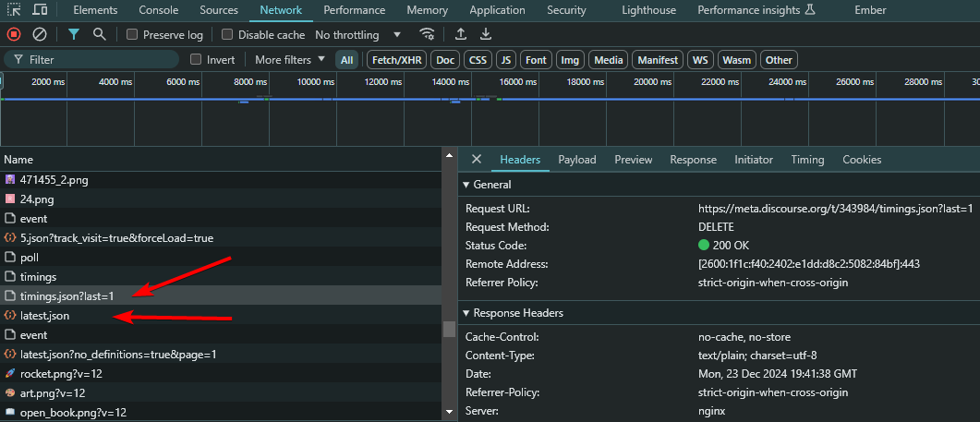Filter requests by Wasm type
This screenshot has height=422, width=980.
click(x=737, y=60)
